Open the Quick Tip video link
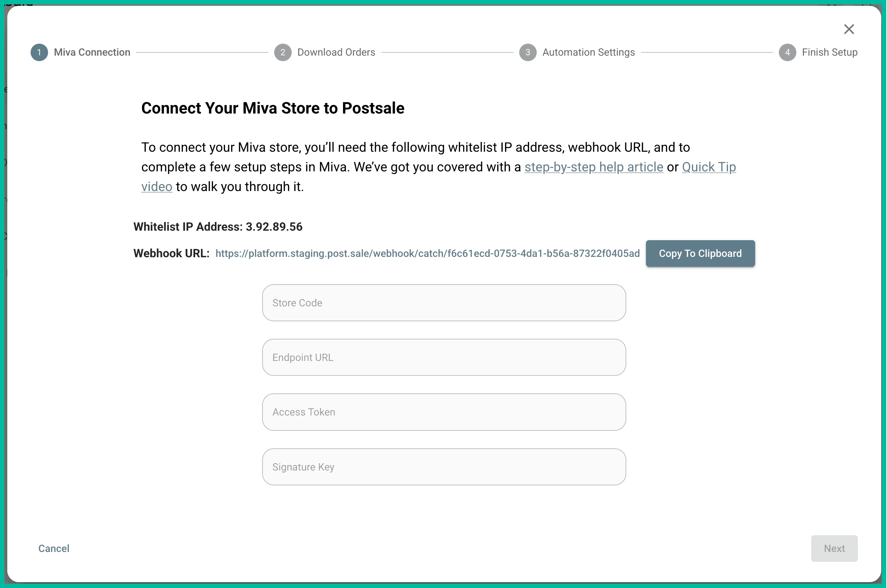887x588 pixels. click(709, 167)
